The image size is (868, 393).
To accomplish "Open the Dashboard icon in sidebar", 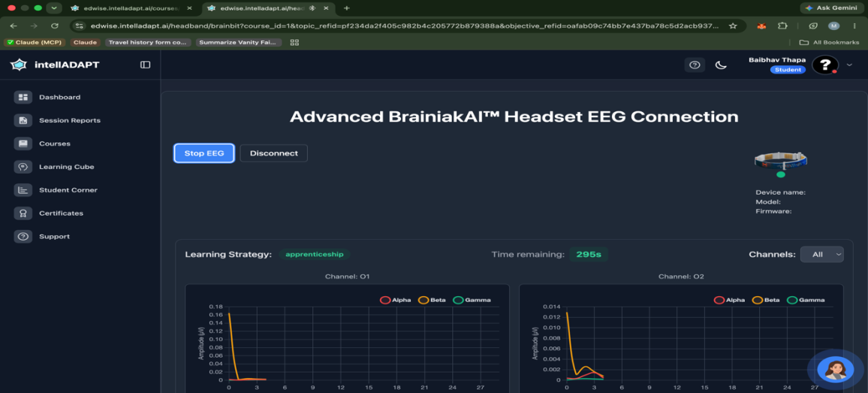I will coord(23,97).
